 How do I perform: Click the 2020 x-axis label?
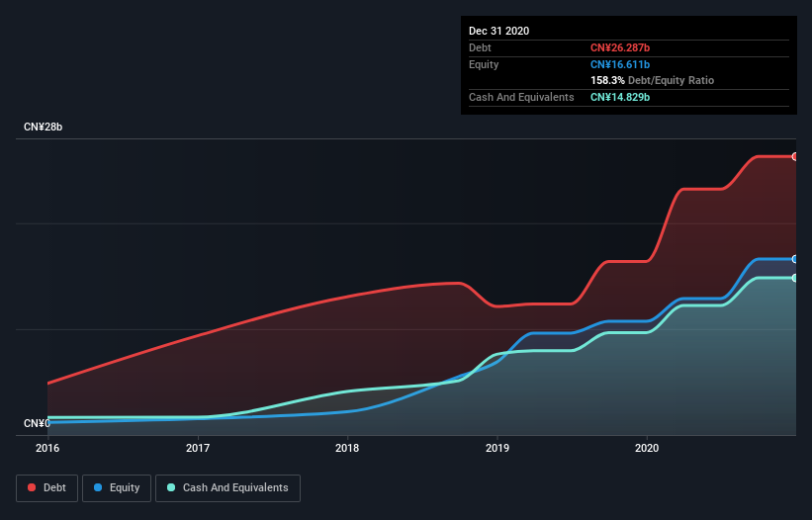[x=647, y=448]
